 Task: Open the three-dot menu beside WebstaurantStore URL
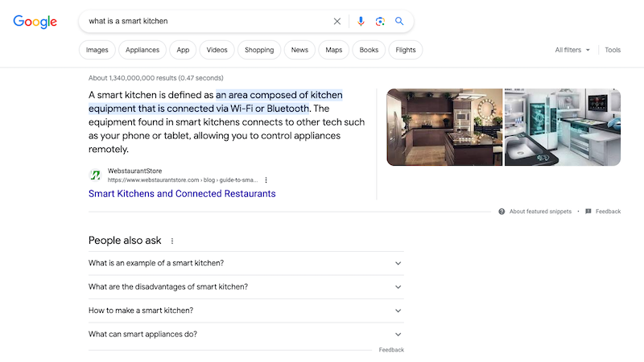(266, 180)
